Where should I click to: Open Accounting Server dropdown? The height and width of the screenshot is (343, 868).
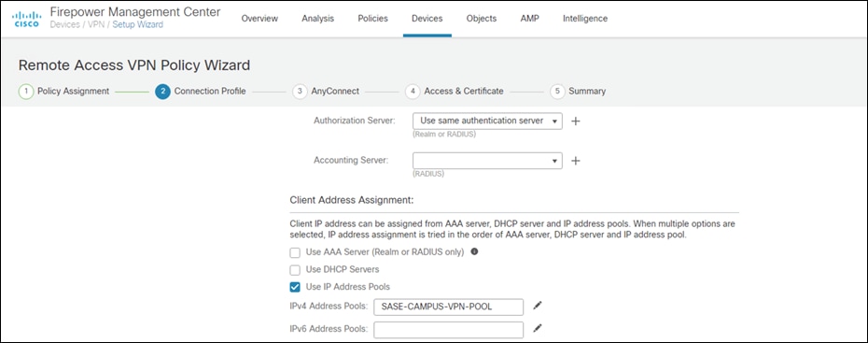(x=488, y=161)
